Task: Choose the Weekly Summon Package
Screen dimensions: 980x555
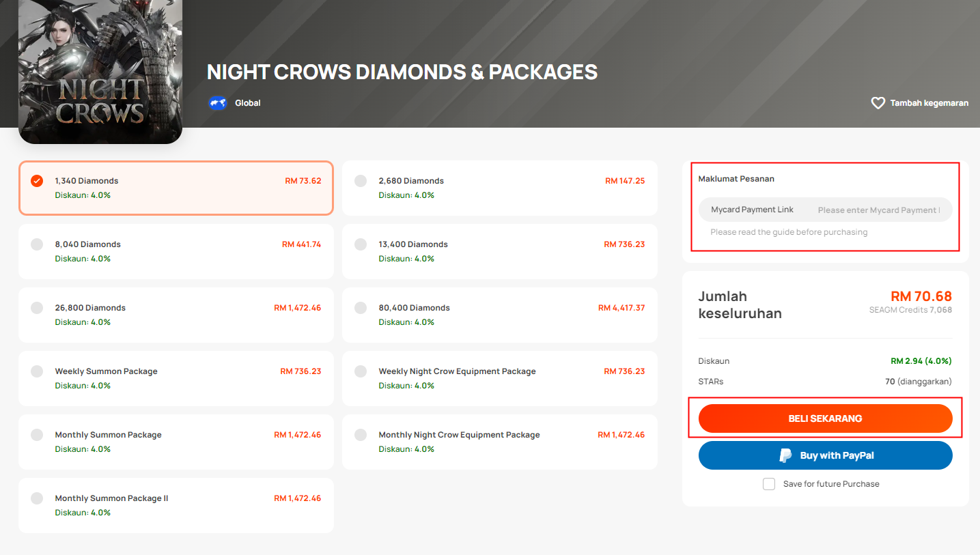Action: [x=176, y=378]
